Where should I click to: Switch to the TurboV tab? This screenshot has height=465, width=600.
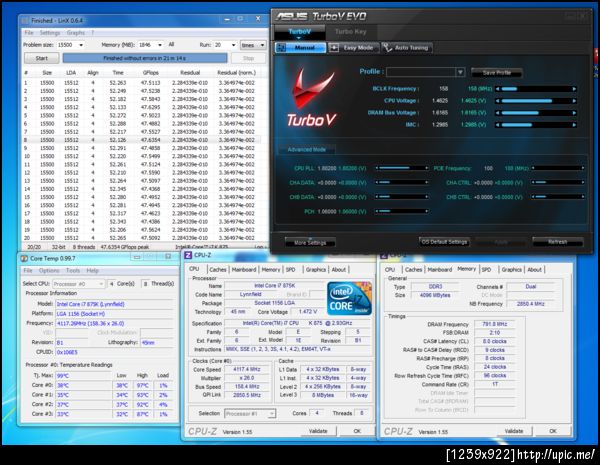point(300,32)
